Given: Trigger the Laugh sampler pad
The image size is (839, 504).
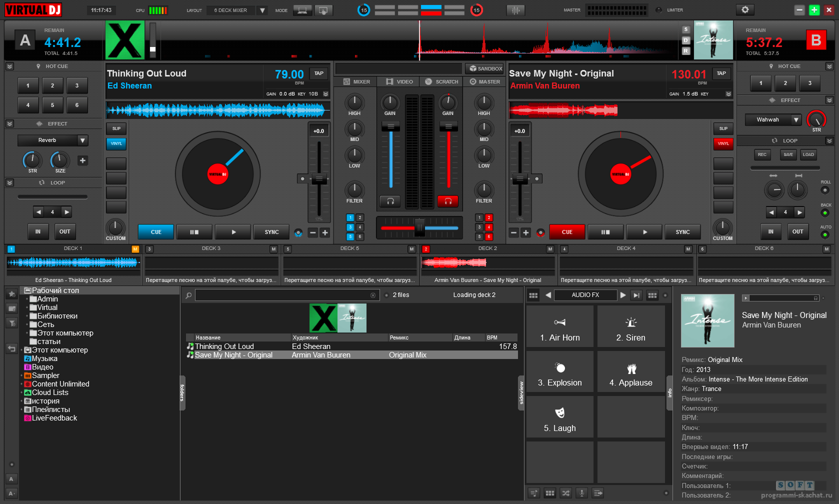Looking at the screenshot, I should pyautogui.click(x=560, y=417).
